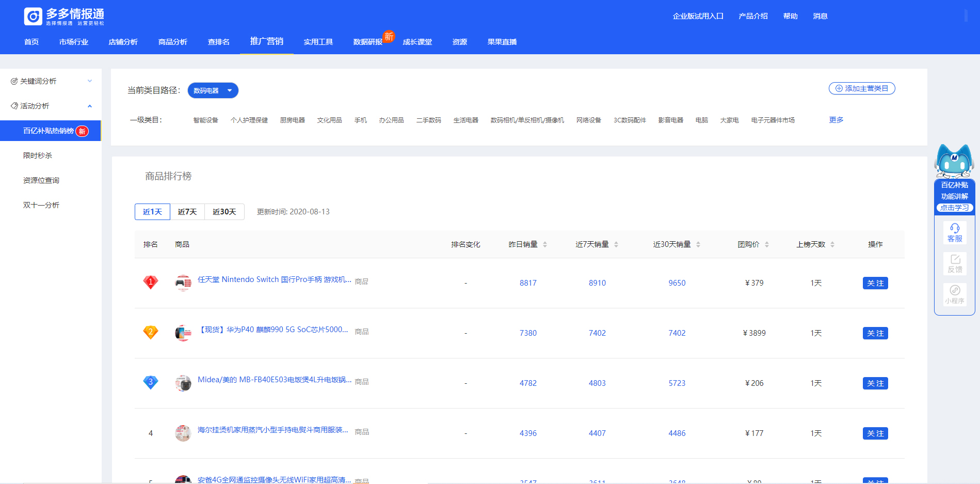Open the 小程序 mini program icon
980x484 pixels.
coord(955,294)
